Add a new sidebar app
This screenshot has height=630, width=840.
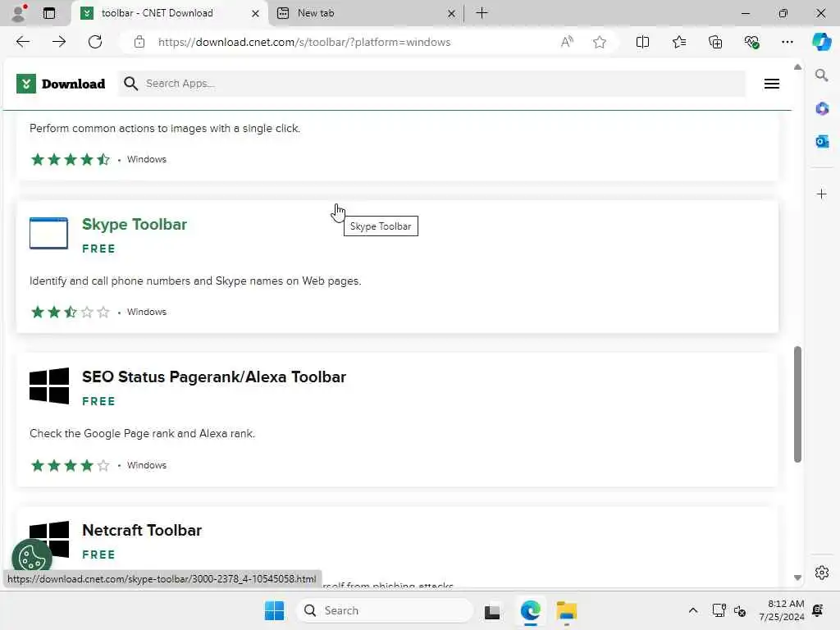(822, 194)
